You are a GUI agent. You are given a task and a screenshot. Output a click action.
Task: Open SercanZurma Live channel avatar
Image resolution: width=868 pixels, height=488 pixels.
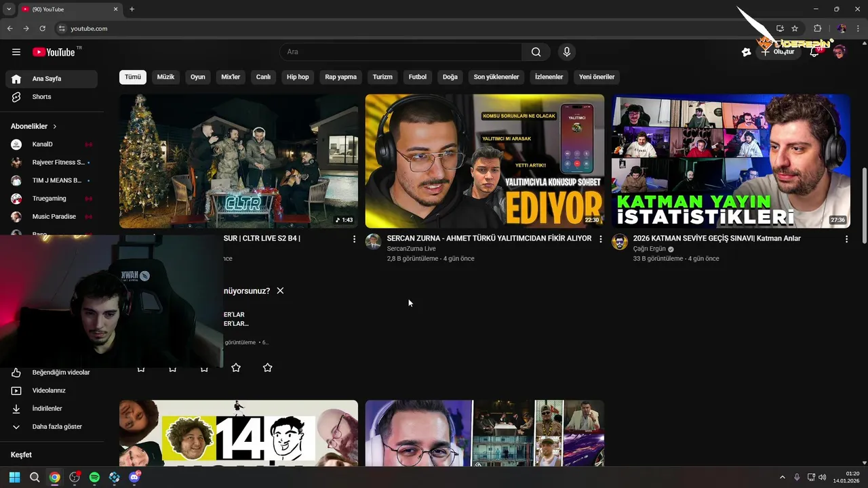click(x=374, y=242)
